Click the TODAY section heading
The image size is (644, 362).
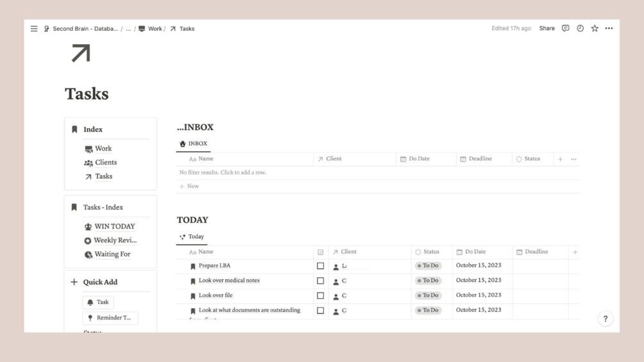click(193, 220)
